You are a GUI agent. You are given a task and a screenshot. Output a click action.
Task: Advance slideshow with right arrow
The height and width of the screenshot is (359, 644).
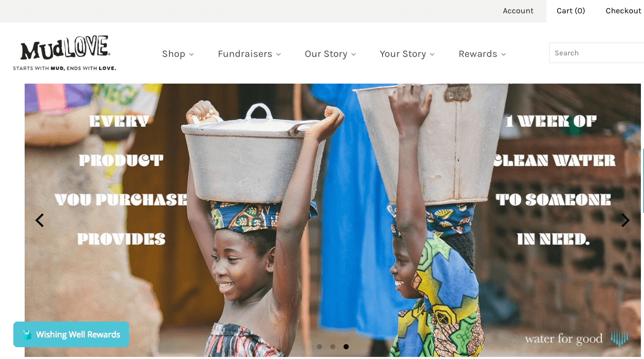625,221
